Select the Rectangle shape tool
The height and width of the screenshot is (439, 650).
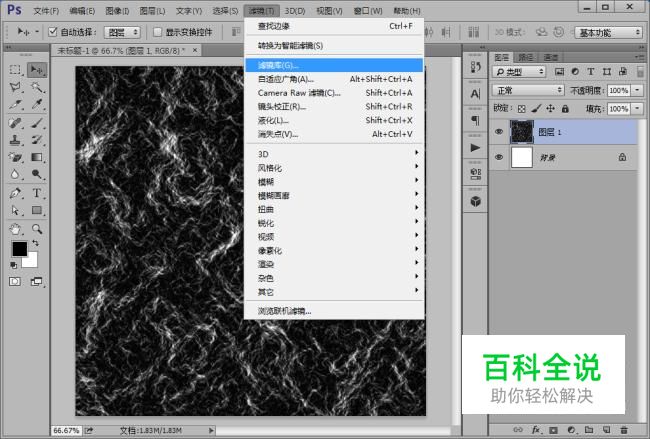pos(37,210)
